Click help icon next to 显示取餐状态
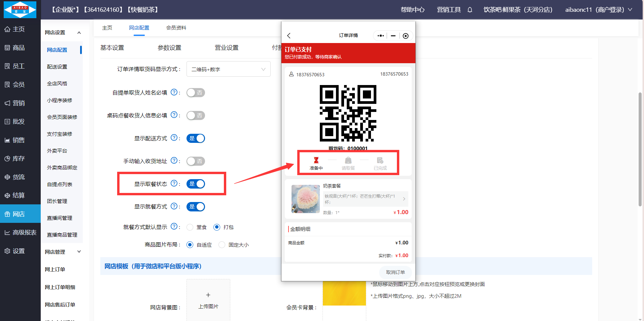This screenshot has width=644, height=321. pyautogui.click(x=174, y=184)
